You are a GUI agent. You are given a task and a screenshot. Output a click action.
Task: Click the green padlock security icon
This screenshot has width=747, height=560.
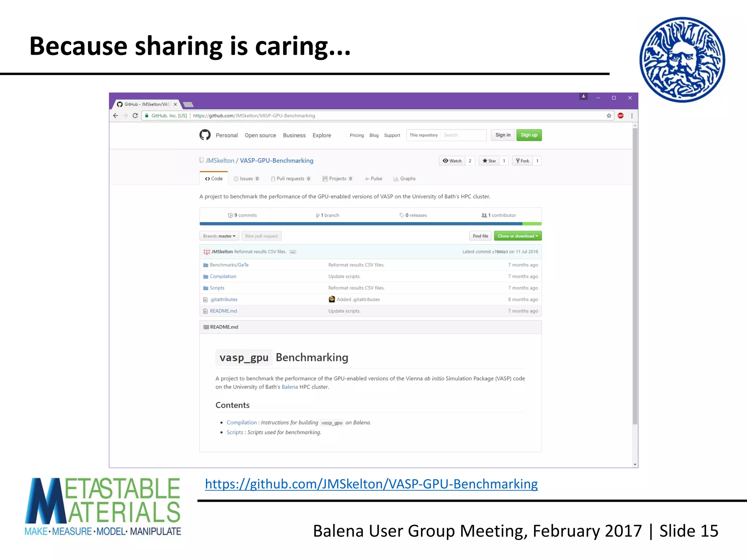(147, 116)
